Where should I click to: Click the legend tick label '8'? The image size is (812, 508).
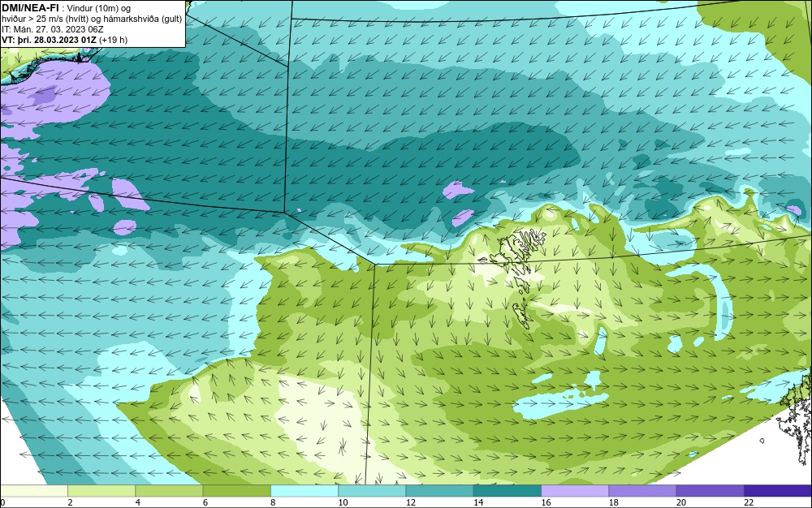(273, 502)
